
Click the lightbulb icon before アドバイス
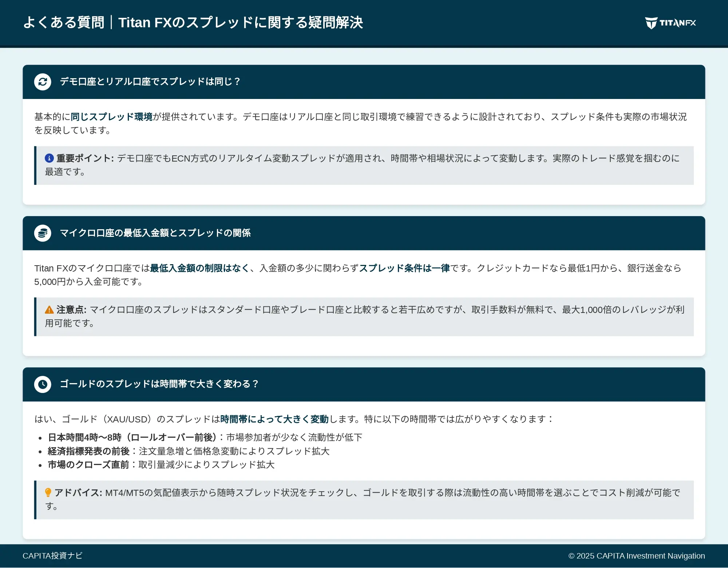coord(48,493)
